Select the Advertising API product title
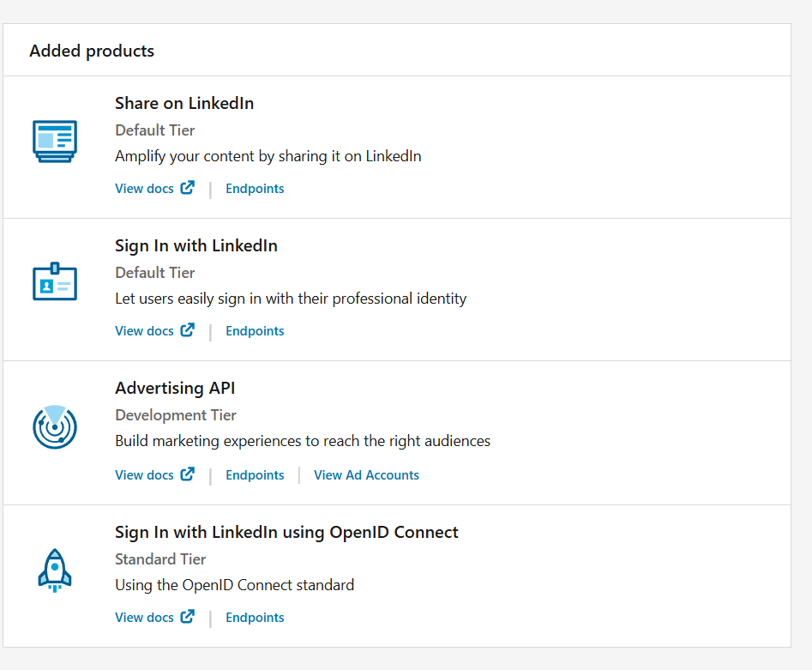Screen dimensions: 812x670 (175, 388)
